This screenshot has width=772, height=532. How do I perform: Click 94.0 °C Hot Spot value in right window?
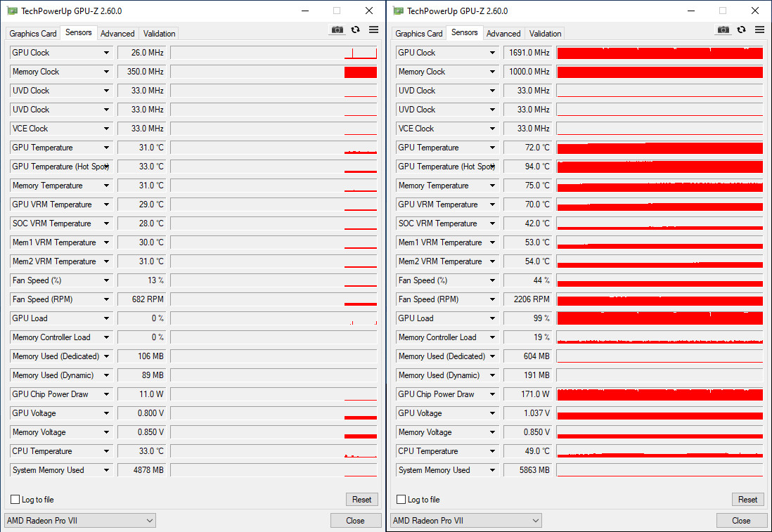coord(527,167)
